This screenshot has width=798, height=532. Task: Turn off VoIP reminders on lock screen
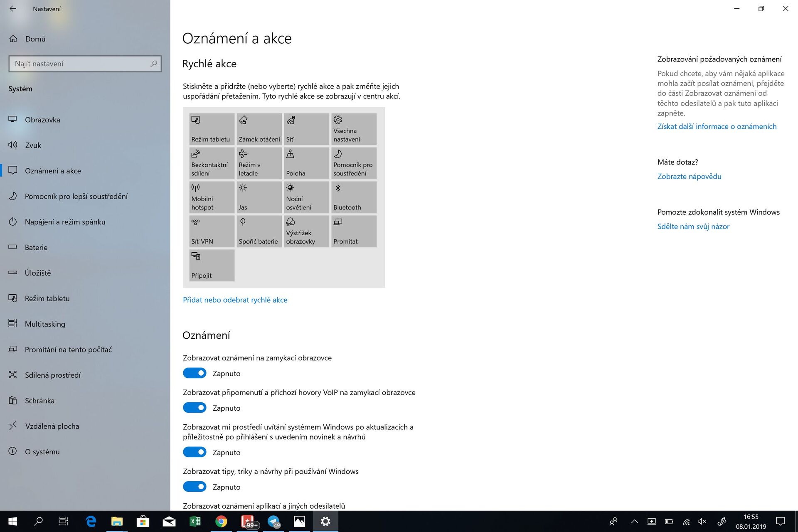click(195, 407)
